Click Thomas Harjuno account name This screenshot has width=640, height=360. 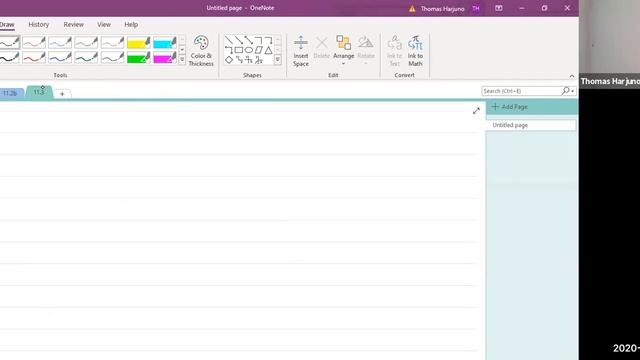tap(442, 9)
